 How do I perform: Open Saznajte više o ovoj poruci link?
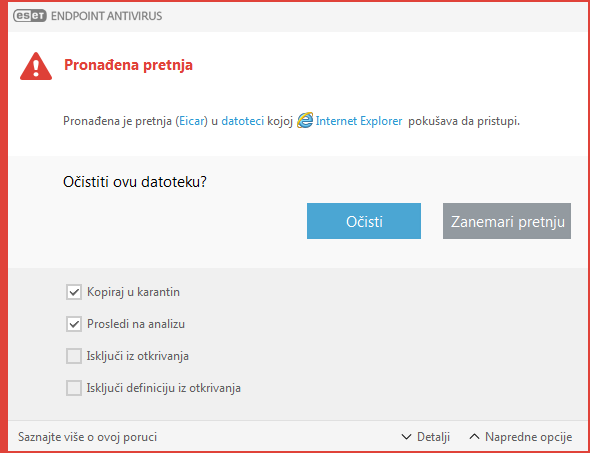pyautogui.click(x=87, y=437)
